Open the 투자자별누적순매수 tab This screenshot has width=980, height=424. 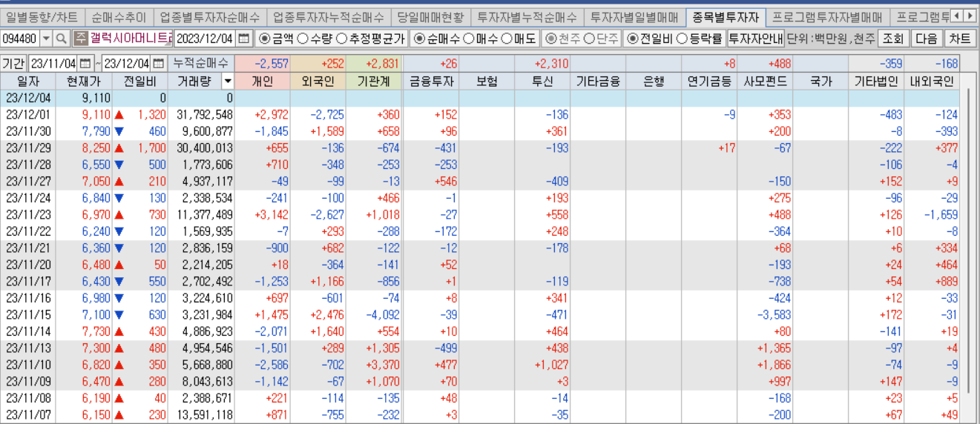tap(527, 16)
